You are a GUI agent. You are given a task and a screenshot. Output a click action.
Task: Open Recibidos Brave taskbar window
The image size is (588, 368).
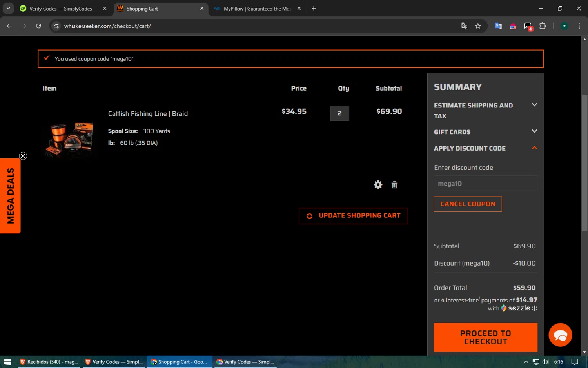tap(49, 362)
